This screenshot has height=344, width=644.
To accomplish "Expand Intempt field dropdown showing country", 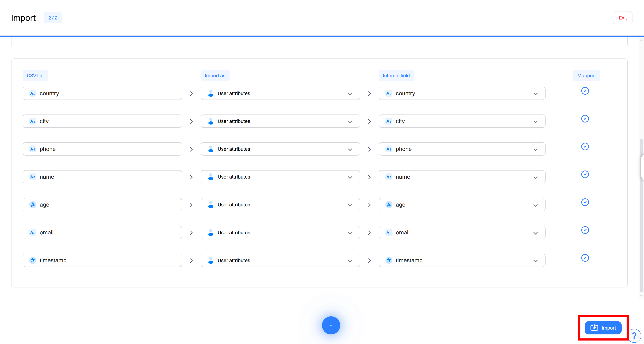I will tap(462, 93).
